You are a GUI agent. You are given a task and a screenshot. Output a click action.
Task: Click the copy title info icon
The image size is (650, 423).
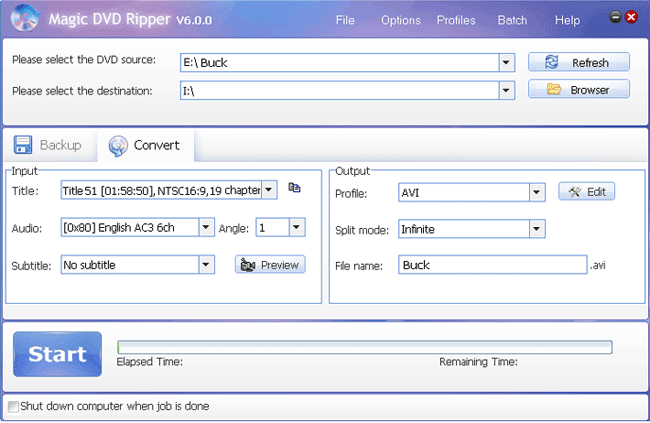point(294,188)
